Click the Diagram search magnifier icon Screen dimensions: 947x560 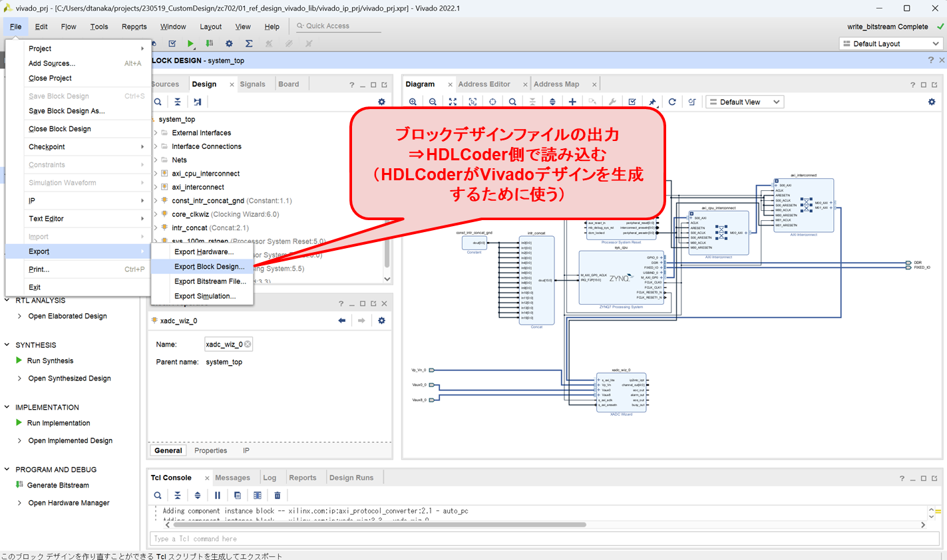tap(512, 102)
